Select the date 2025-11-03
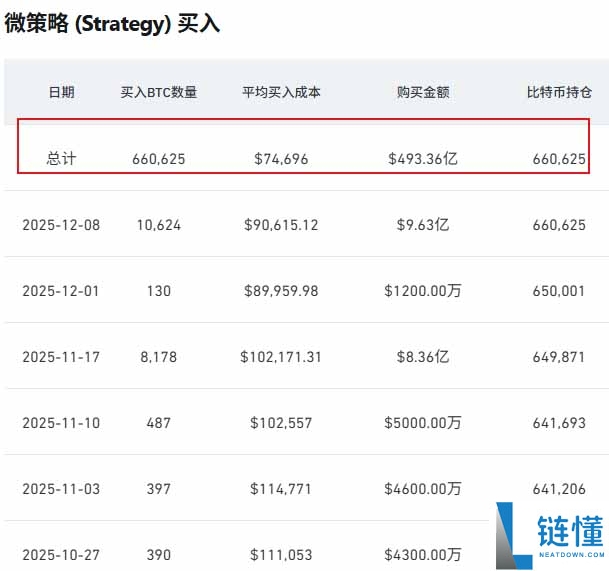 61,489
